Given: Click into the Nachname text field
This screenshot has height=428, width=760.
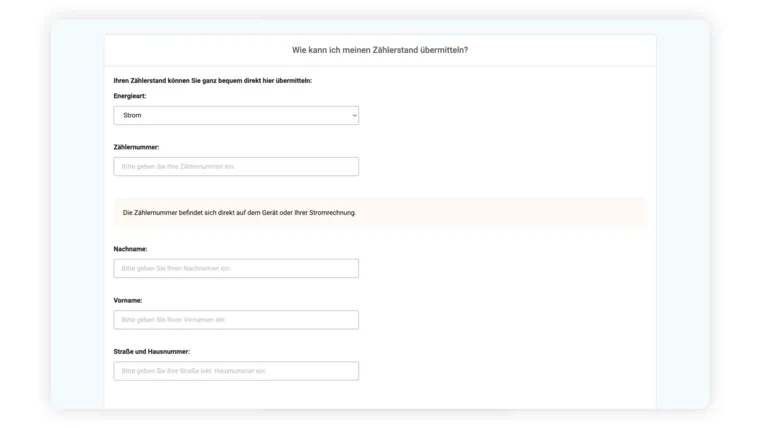Looking at the screenshot, I should tap(236, 268).
